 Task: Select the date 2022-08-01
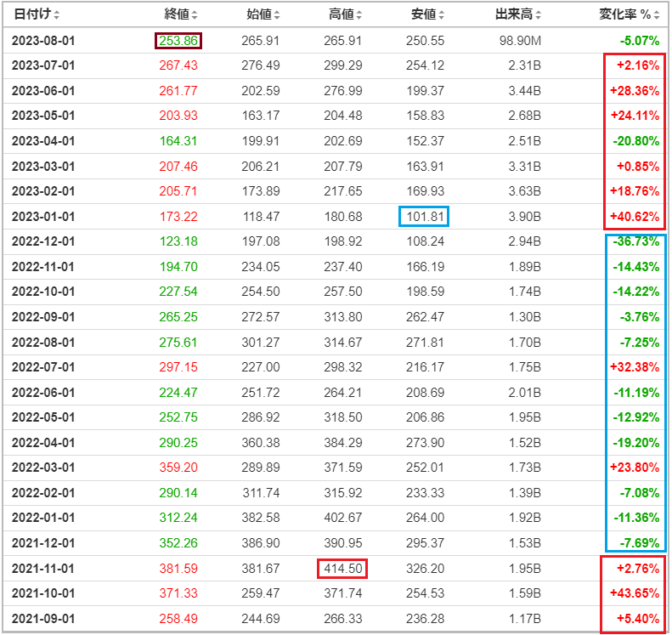point(43,343)
